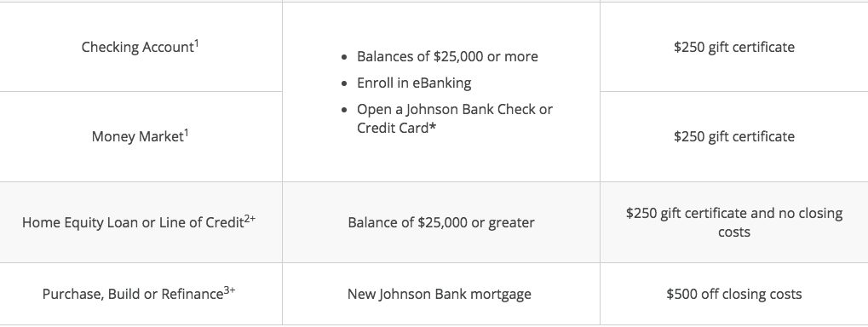Image resolution: width=868 pixels, height=327 pixels.
Task: Click $250 gift certificate and no closing costs
Action: tap(734, 222)
